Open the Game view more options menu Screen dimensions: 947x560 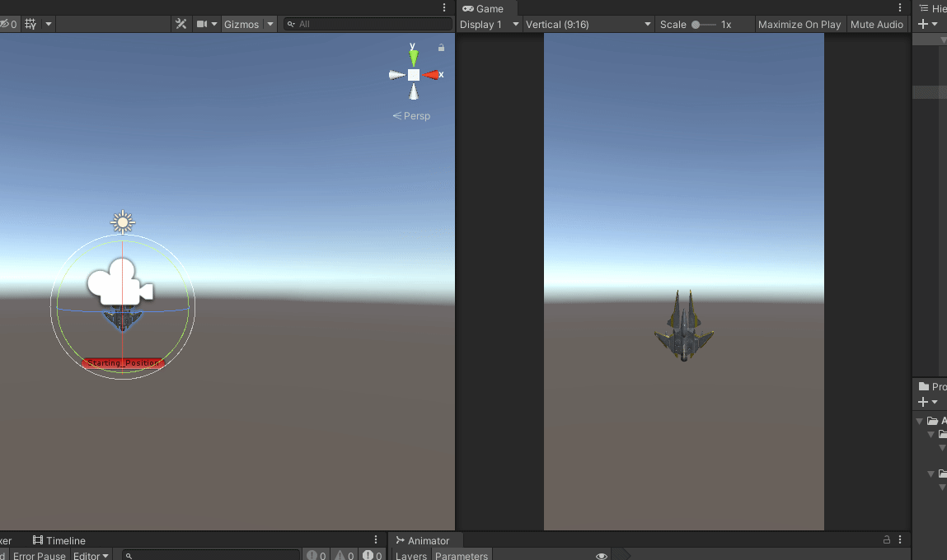point(900,8)
